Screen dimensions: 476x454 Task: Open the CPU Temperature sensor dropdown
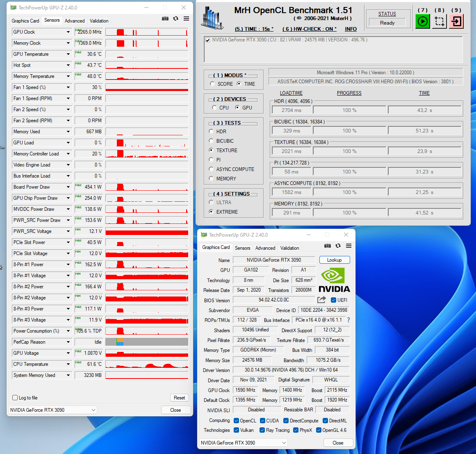[68, 364]
